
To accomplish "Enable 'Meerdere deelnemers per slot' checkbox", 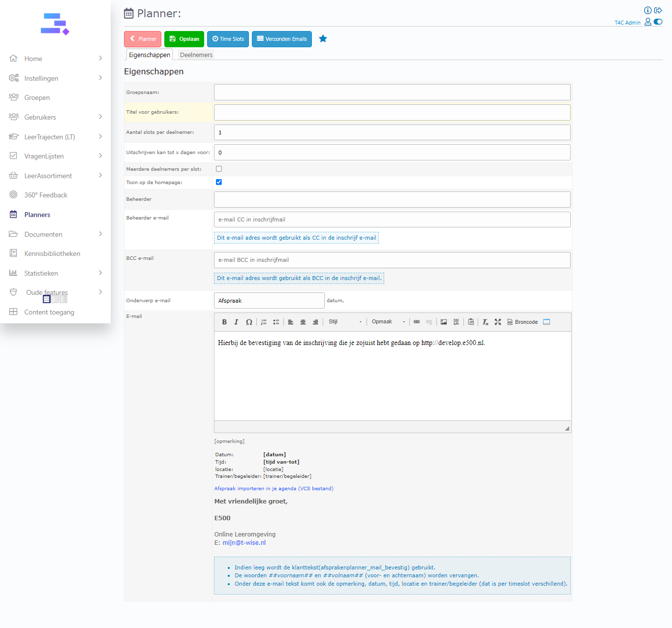I will click(x=219, y=169).
